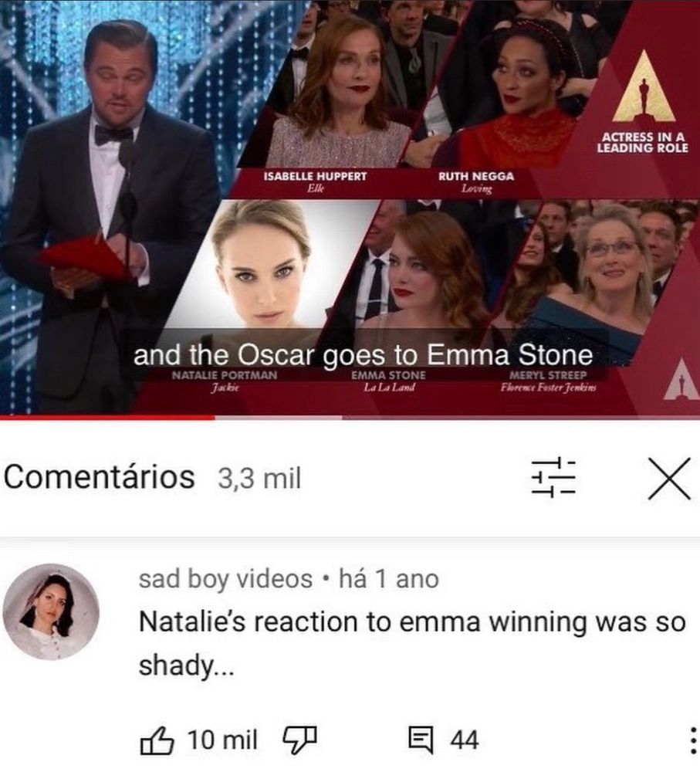This screenshot has width=700, height=772.
Task: Click the 44 replies count
Action: point(464,740)
